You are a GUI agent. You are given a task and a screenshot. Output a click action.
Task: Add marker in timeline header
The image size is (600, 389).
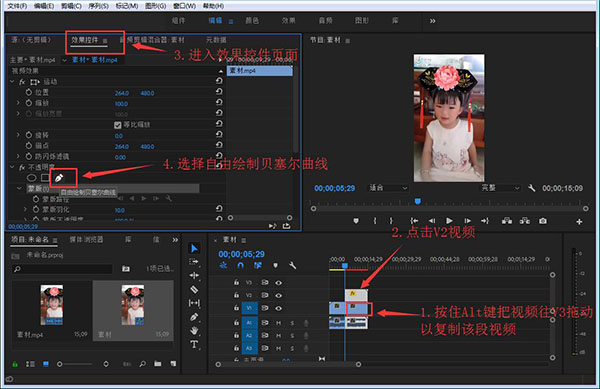click(276, 265)
